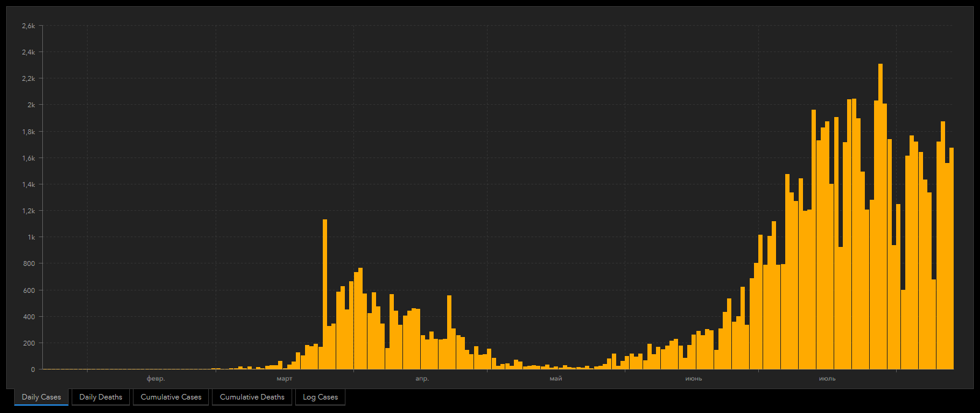Switch to the Daily Cases tab
This screenshot has width=980, height=413.
(41, 397)
